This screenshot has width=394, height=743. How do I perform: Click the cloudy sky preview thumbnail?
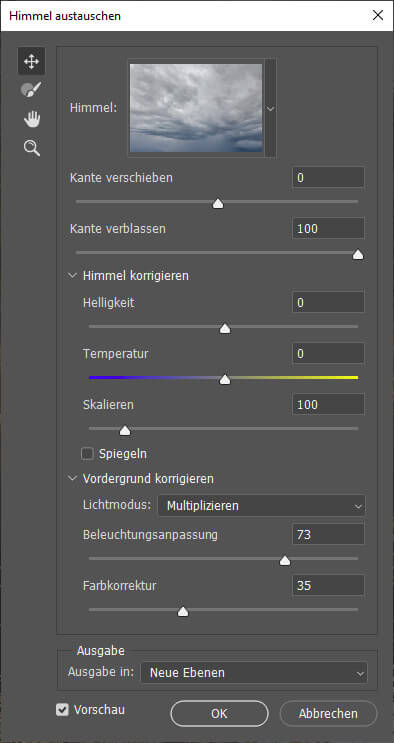[x=196, y=108]
